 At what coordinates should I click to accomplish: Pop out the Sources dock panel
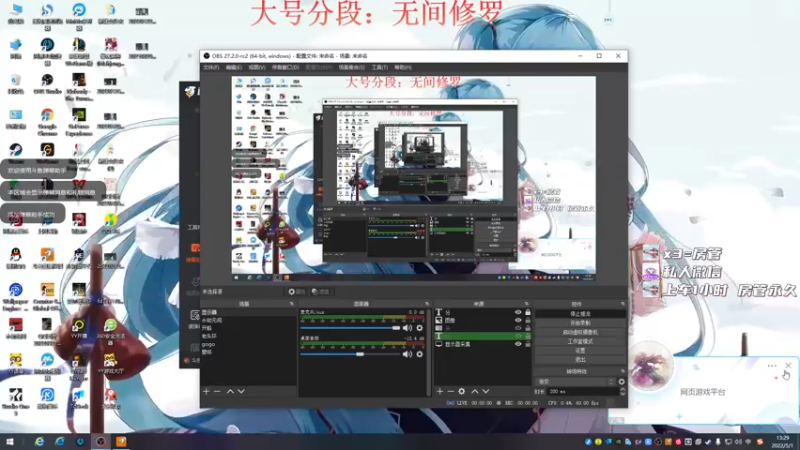point(527,304)
